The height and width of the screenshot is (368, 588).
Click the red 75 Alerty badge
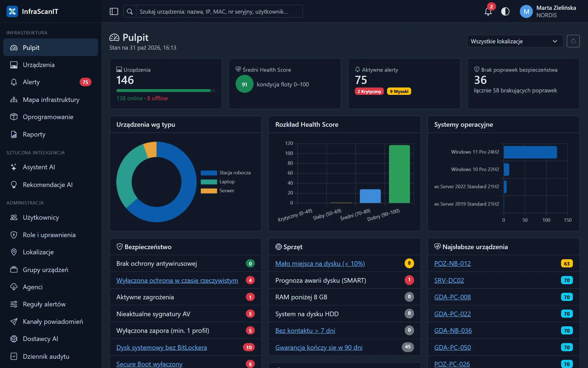click(85, 82)
